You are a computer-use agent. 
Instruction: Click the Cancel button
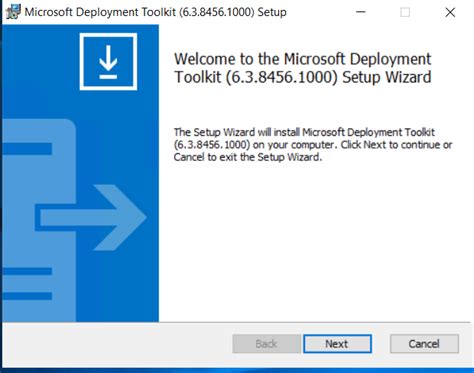[x=424, y=344]
